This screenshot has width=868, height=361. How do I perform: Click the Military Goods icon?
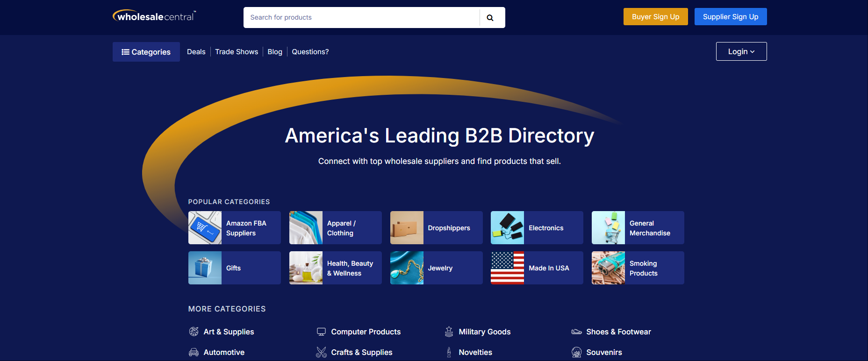[449, 332]
